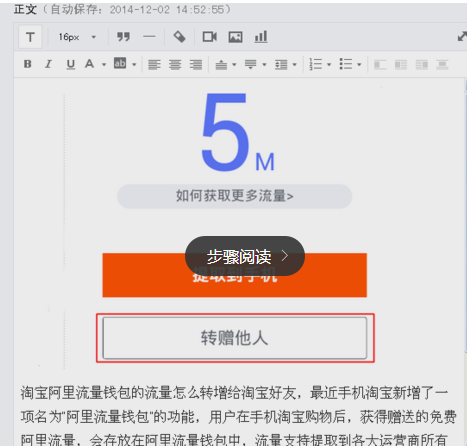This screenshot has width=467, height=446.
Task: Open bulleted list style dropdown
Action: [359, 64]
